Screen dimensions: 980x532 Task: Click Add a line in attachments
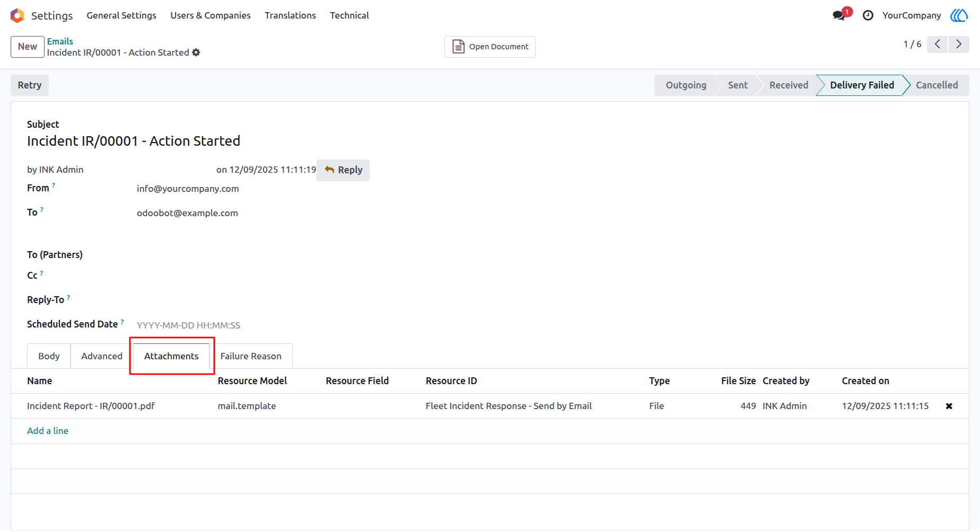tap(48, 431)
